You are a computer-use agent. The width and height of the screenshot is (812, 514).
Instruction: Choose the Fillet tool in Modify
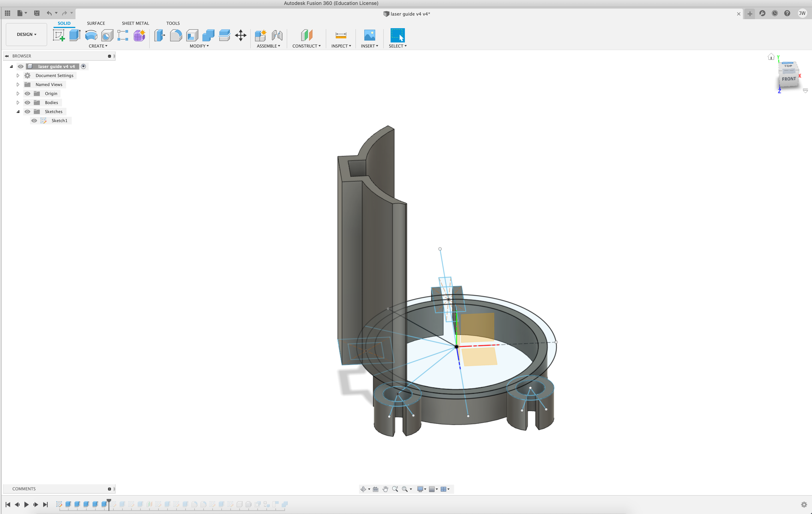click(x=176, y=35)
